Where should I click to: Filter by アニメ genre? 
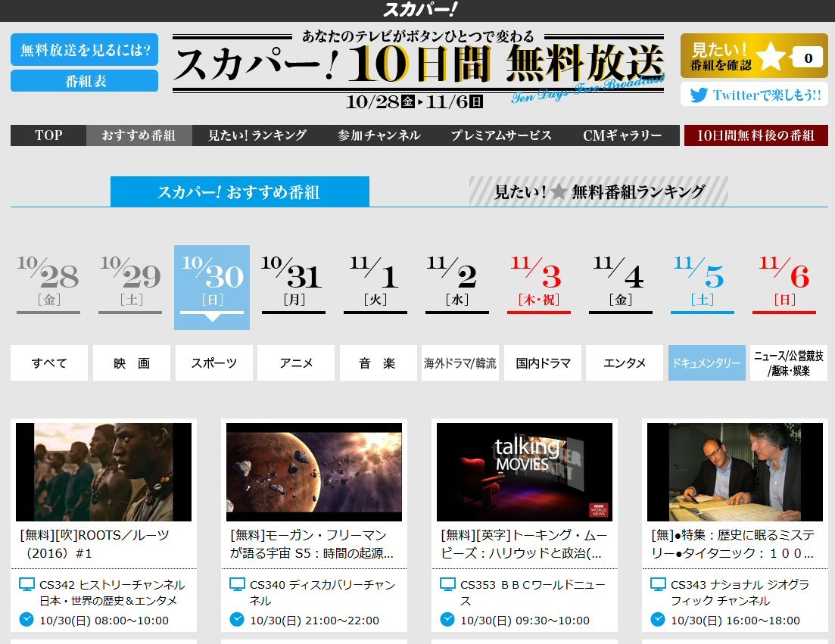point(296,363)
